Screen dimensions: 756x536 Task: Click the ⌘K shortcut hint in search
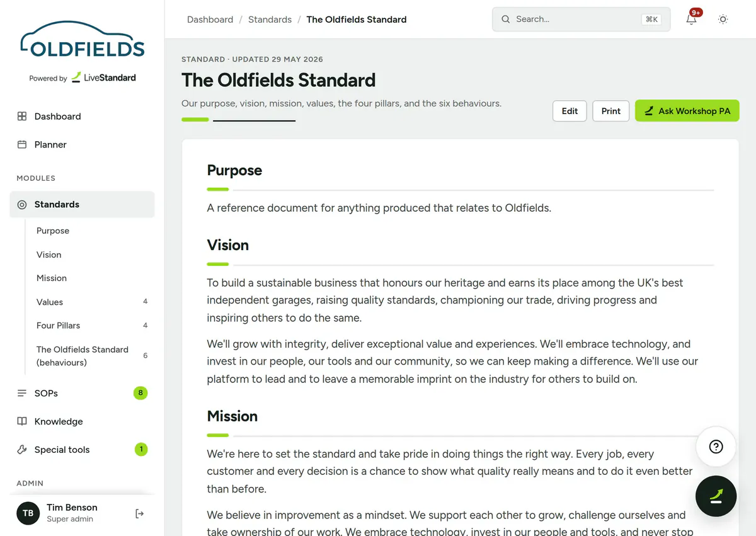click(651, 20)
